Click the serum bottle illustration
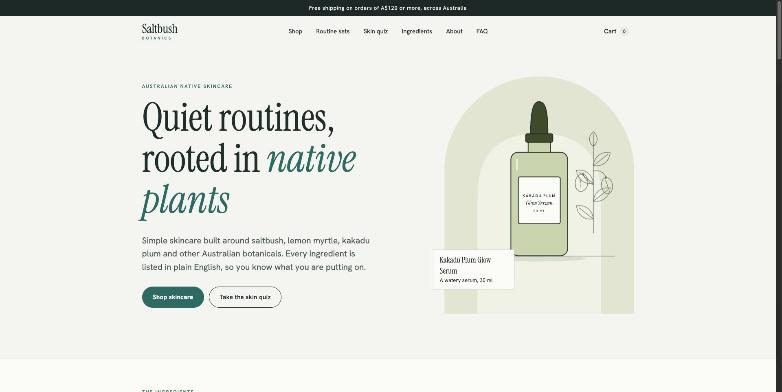 [539, 179]
